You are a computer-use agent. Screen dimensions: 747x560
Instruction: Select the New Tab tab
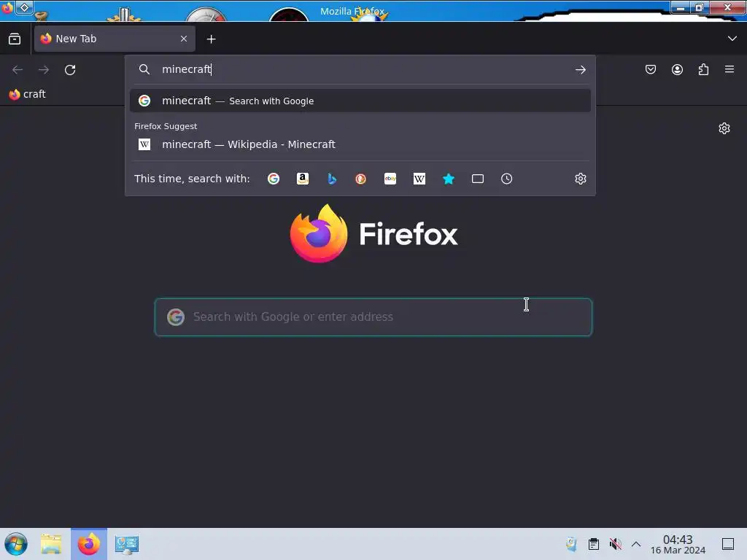tap(115, 39)
